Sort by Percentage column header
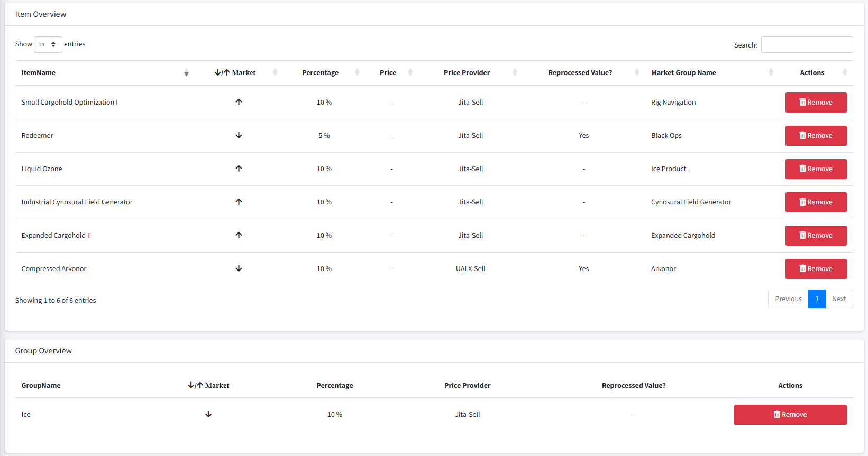The height and width of the screenshot is (456, 868). (x=320, y=73)
